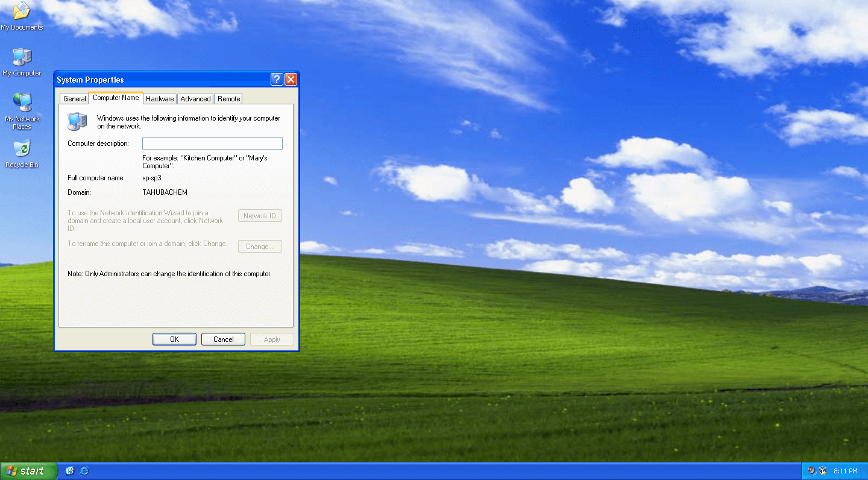Click the OK button
This screenshot has width=868, height=480.
174,339
